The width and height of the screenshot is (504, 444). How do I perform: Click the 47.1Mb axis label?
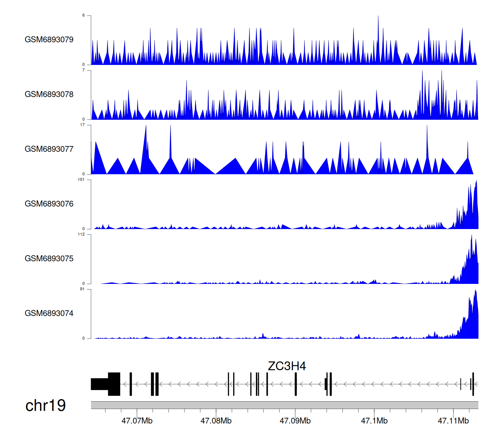point(374,421)
